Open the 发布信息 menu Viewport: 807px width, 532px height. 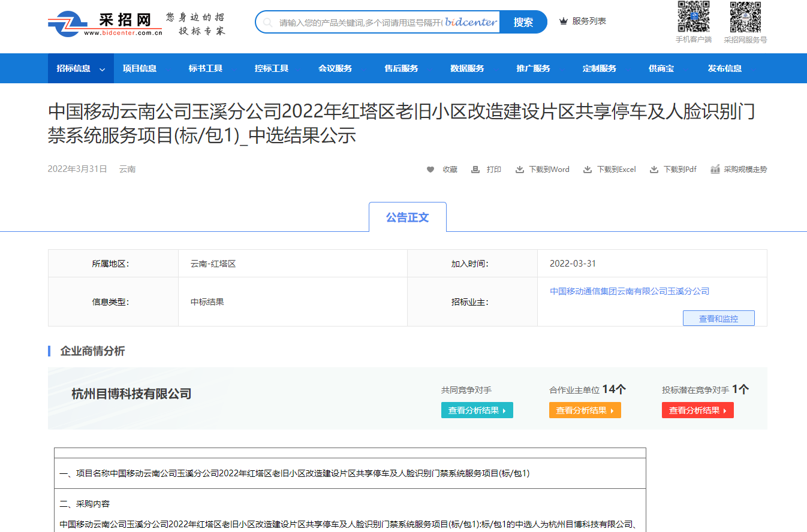725,68
